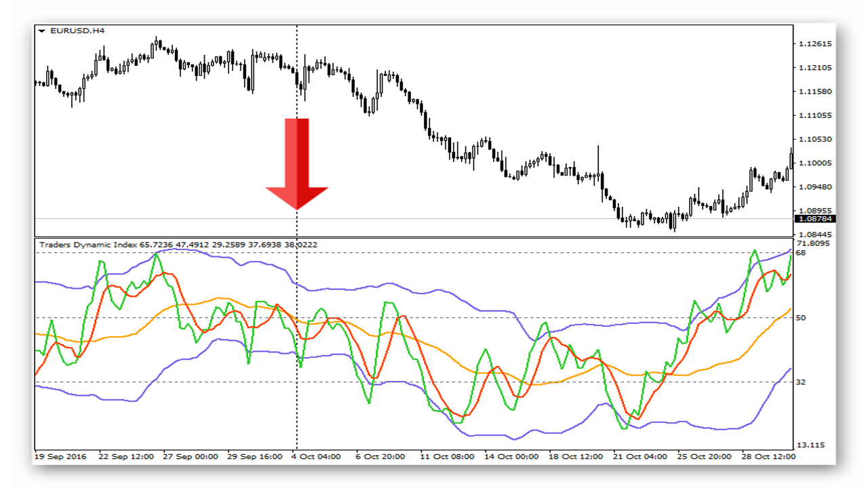Select the 71.8095 indicator scale value
The width and height of the screenshot is (868, 488).
(x=813, y=243)
